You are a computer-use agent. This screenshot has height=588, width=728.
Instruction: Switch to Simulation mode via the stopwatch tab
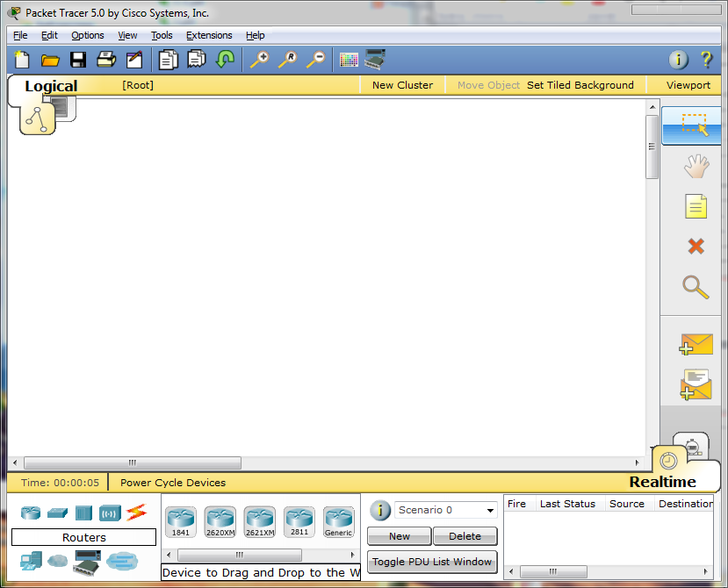pos(692,447)
